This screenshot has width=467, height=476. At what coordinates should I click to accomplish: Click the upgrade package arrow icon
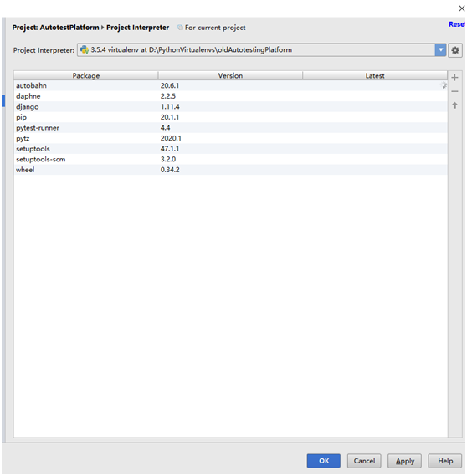(454, 105)
